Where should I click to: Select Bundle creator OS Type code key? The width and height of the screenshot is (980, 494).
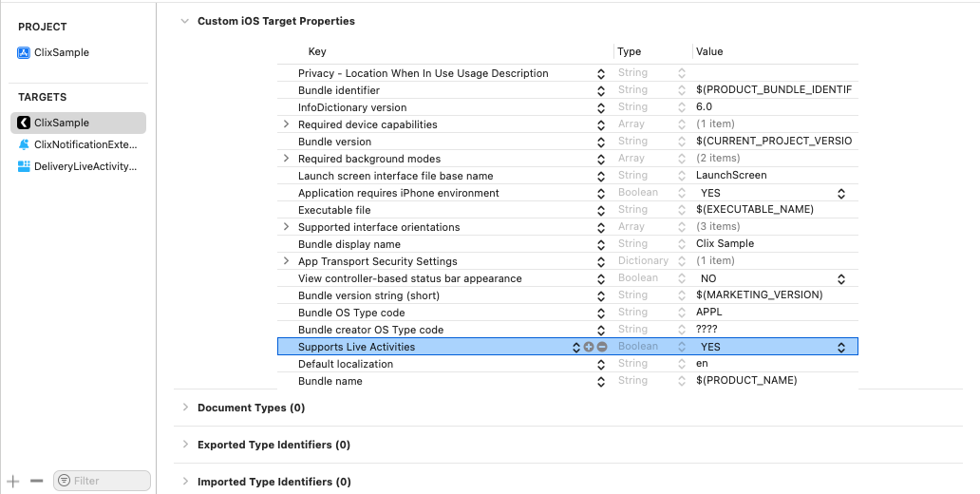point(370,330)
